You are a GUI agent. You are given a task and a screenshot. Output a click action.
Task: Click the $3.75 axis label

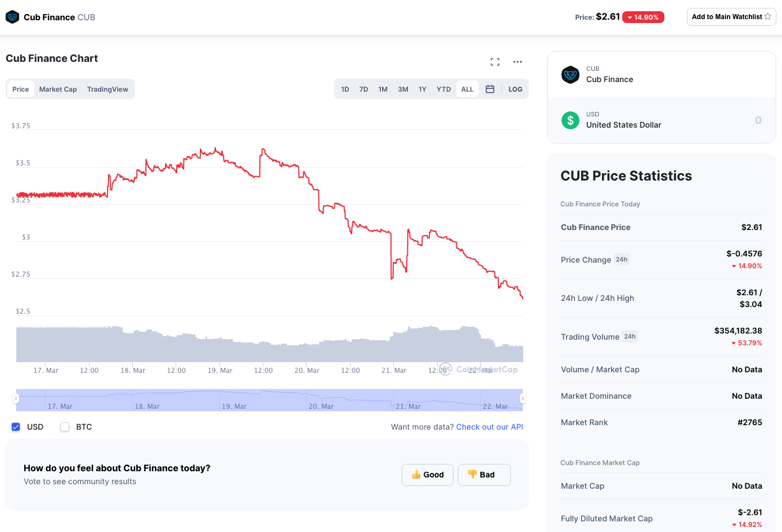pyautogui.click(x=21, y=126)
